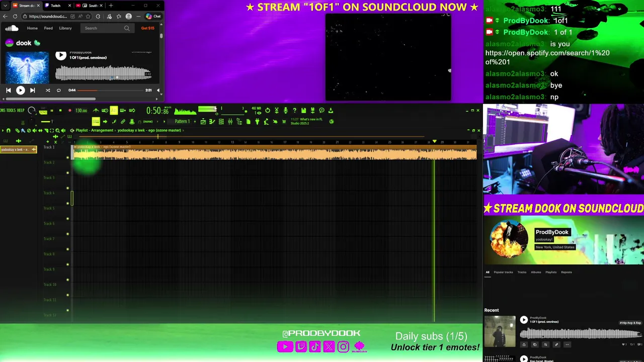This screenshot has height=362, width=644.
Task: Toggle the metronome button
Action: pos(96,110)
